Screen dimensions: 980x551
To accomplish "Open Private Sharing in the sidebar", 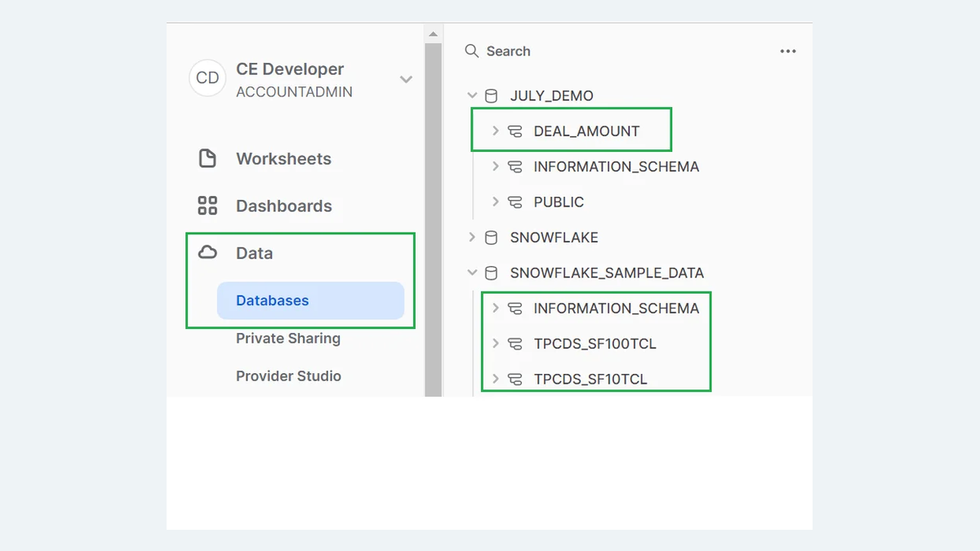I will [288, 338].
